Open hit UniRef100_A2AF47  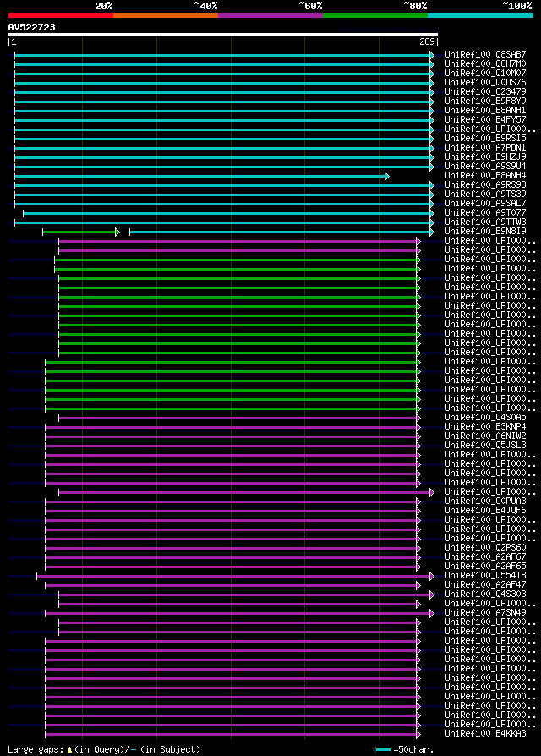coord(485,585)
